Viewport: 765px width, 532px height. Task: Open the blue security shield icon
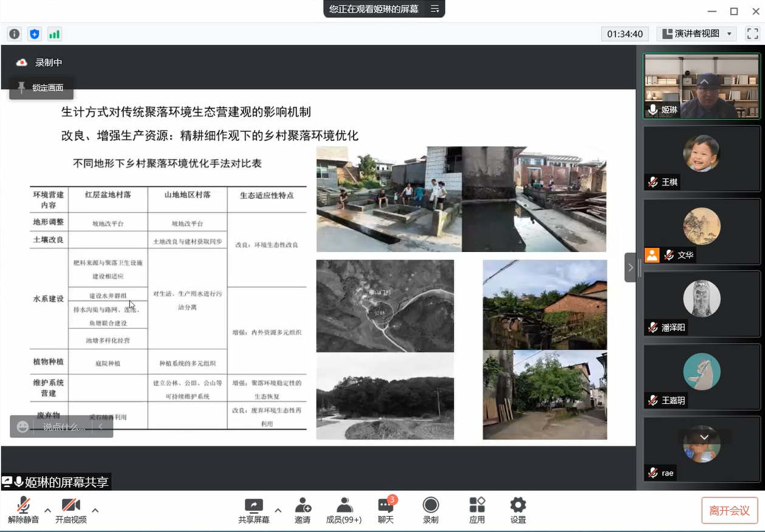click(x=35, y=34)
